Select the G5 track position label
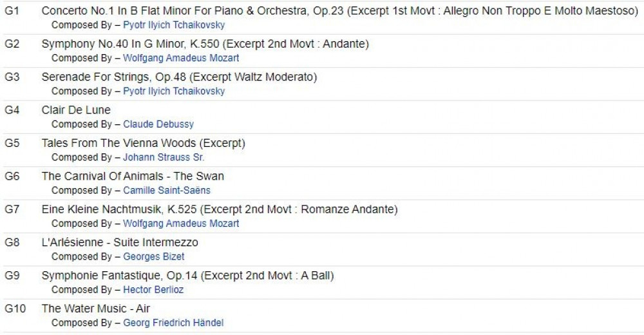 pyautogui.click(x=12, y=143)
